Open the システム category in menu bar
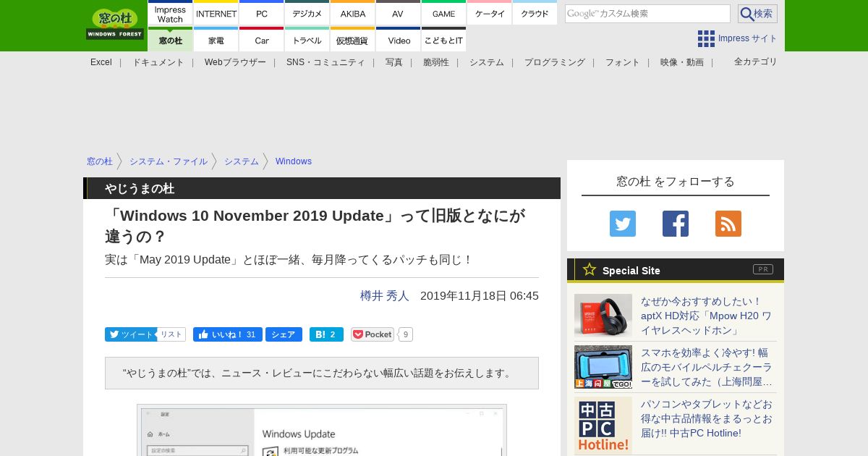Screen dimensions: 868x456 point(487,62)
